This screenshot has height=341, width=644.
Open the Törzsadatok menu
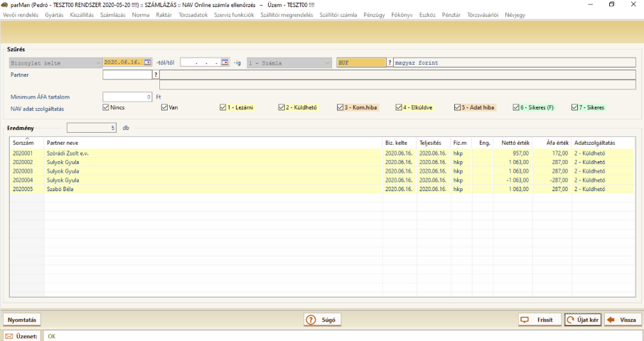[x=193, y=15]
